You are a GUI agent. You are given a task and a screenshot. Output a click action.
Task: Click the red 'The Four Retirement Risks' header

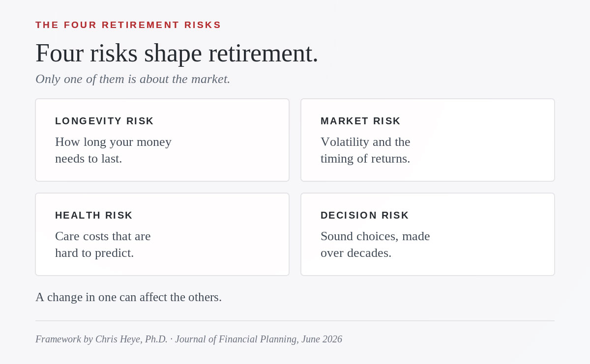[x=128, y=25]
